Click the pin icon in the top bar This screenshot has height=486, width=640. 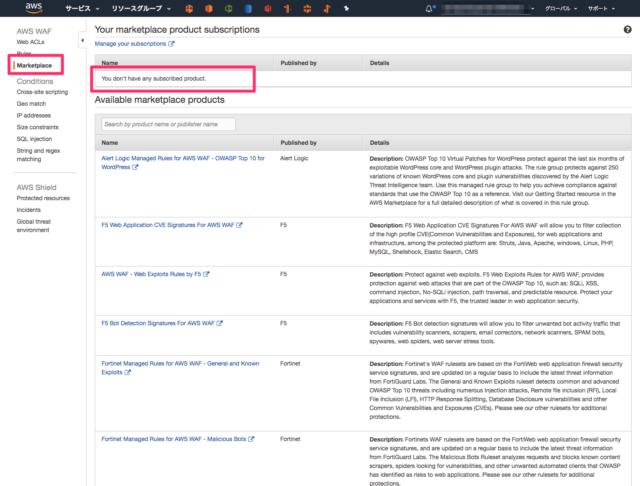346,8
